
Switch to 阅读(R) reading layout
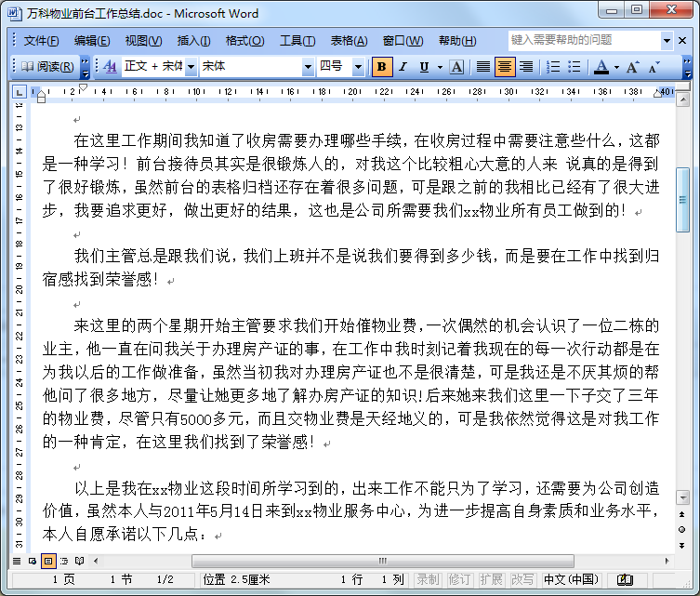click(47, 67)
